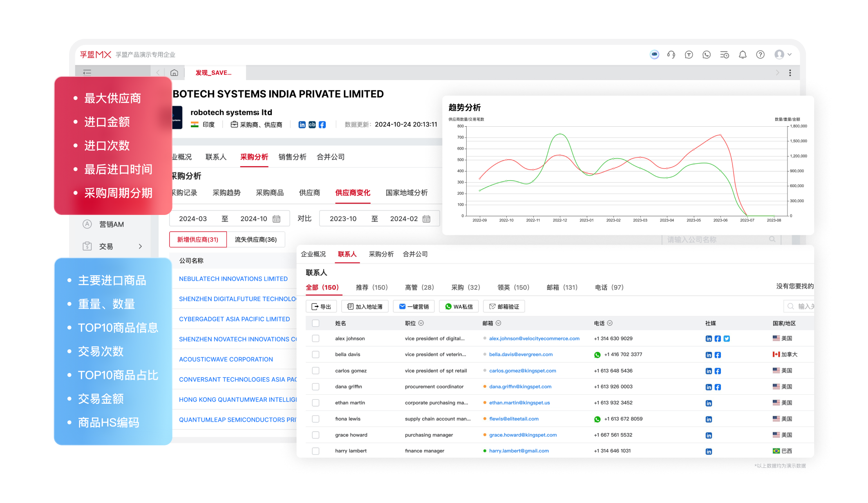The height and width of the screenshot is (503, 868).
Task: Toggle the select-all checkbox in header
Action: (x=315, y=323)
